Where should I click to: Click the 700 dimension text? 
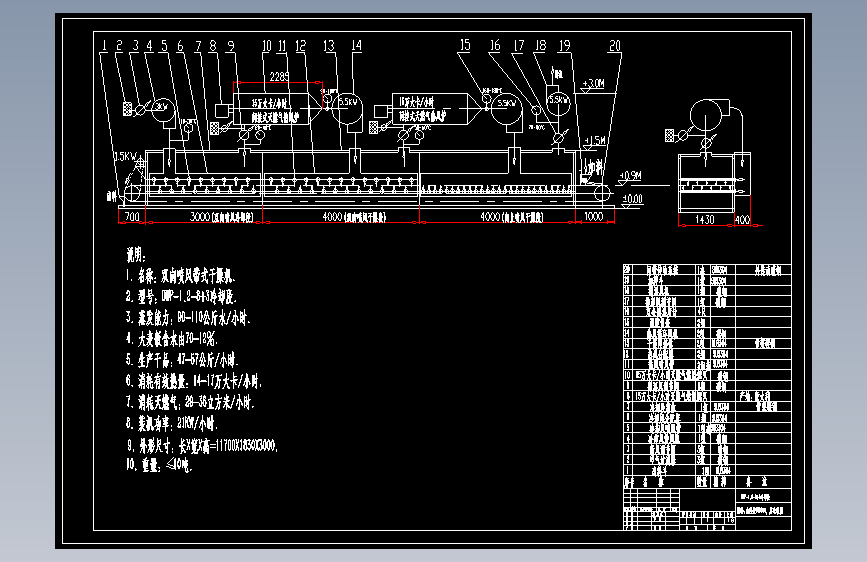[x=132, y=217]
